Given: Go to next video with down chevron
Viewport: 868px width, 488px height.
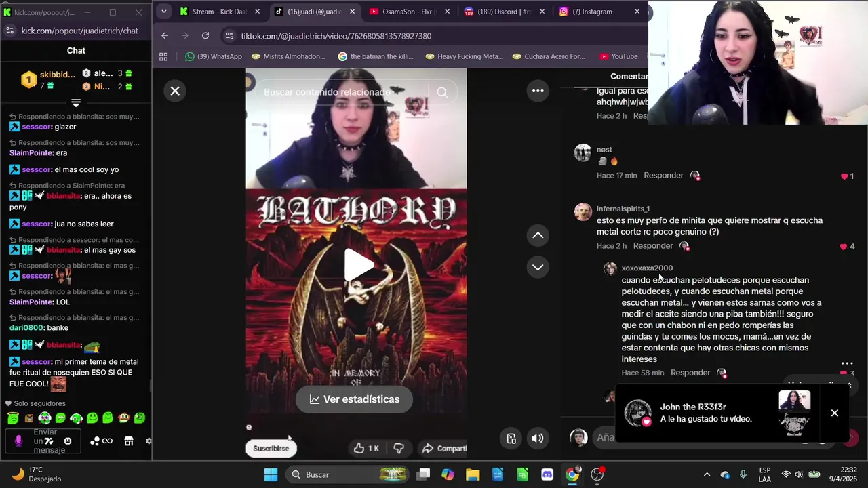Looking at the screenshot, I should 538,267.
